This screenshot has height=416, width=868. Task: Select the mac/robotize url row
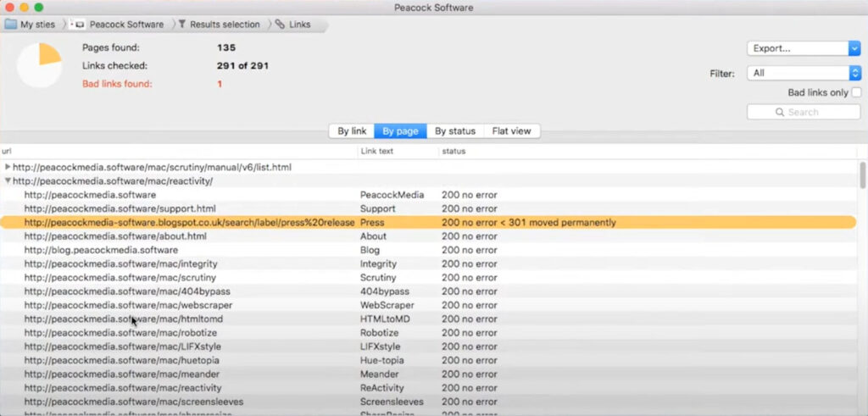pyautogui.click(x=428, y=333)
